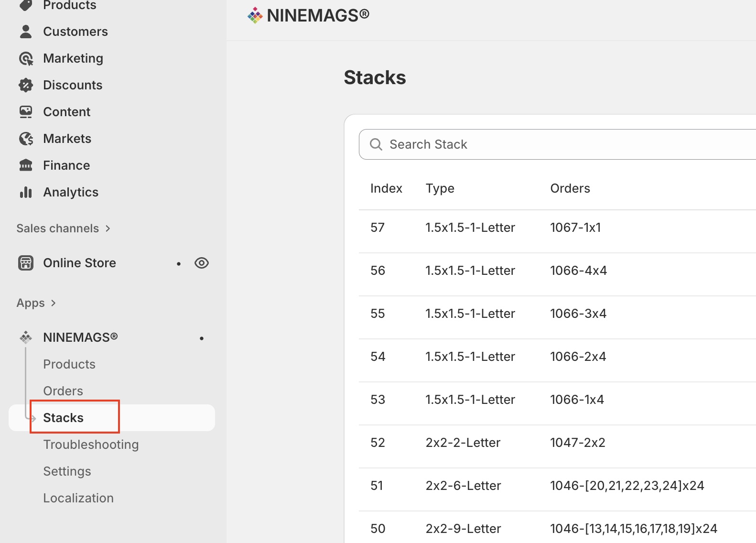Select stack index 56
This screenshot has width=756, height=543.
pyautogui.click(x=378, y=271)
